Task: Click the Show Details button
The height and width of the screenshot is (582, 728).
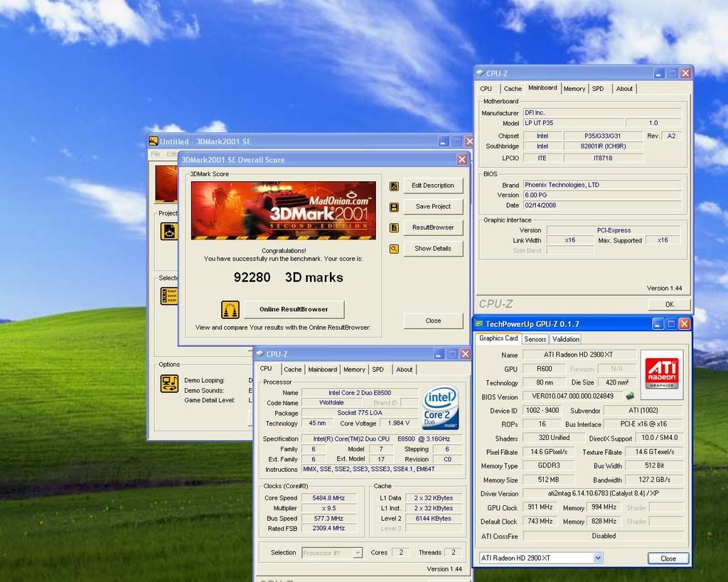Action: [x=433, y=249]
